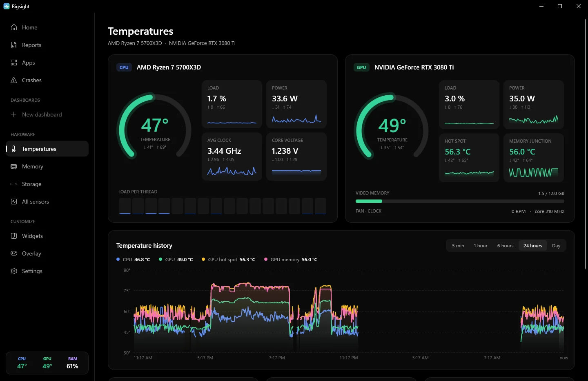The height and width of the screenshot is (381, 588).
Task: Open the Storage drive icon
Action: tap(14, 184)
